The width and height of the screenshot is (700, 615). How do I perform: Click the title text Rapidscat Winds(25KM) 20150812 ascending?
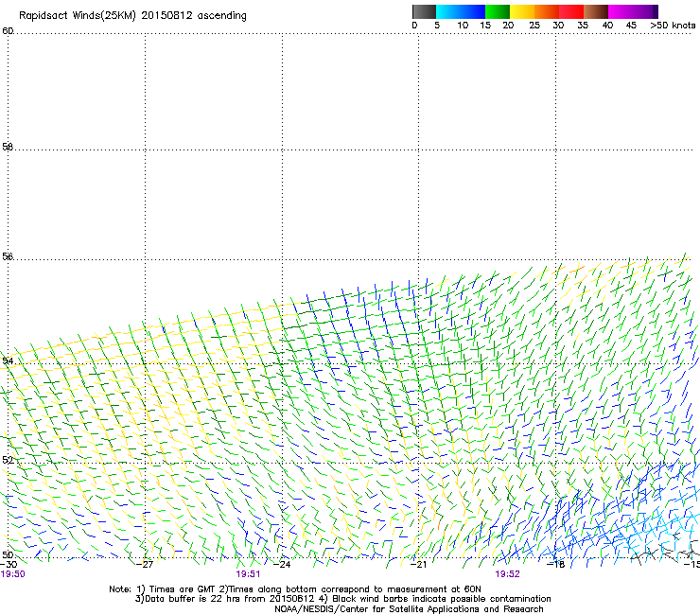[132, 16]
